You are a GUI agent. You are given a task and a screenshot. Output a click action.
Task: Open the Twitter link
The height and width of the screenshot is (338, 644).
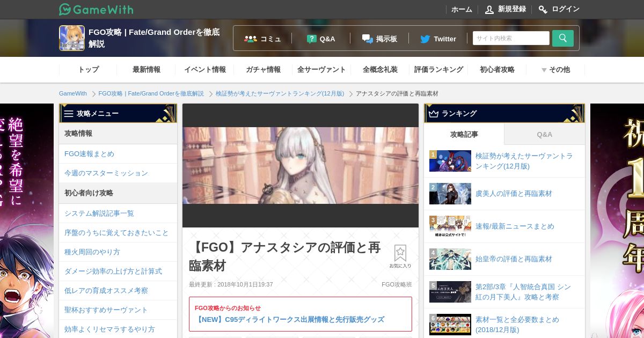coord(438,39)
